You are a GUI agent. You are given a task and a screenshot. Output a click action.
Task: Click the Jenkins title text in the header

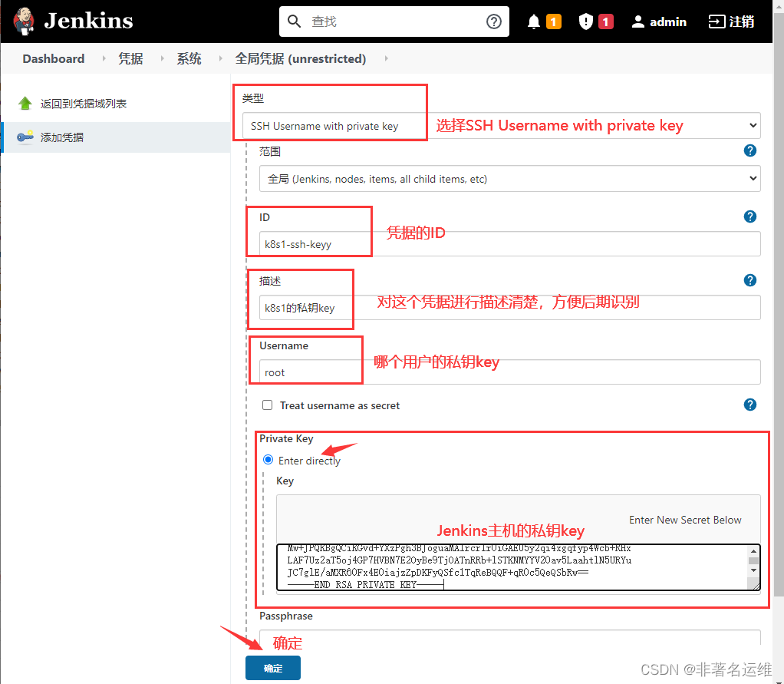[x=88, y=21]
